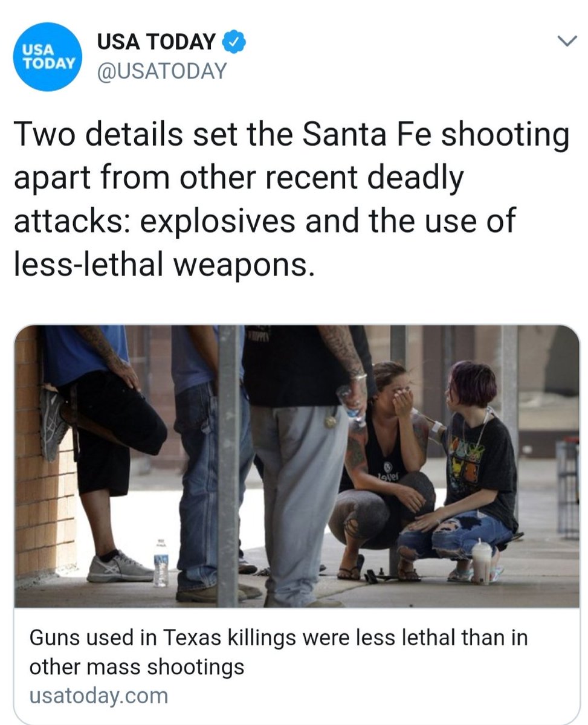Image resolution: width=588 pixels, height=725 pixels.
Task: Click the 'apart from other recent deadly' line
Action: (x=238, y=179)
